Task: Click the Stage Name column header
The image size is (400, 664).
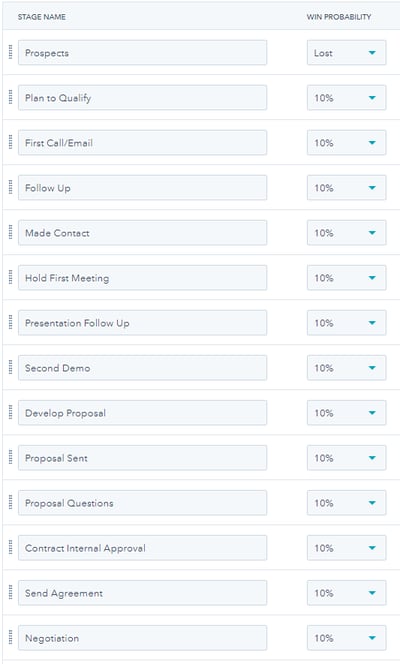Action: [x=41, y=17]
